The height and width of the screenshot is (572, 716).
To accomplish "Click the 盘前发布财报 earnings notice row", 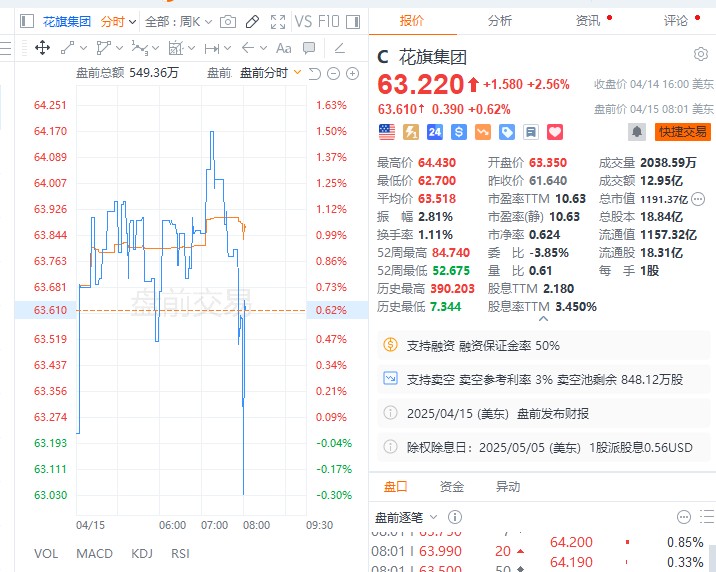I will coord(543,414).
